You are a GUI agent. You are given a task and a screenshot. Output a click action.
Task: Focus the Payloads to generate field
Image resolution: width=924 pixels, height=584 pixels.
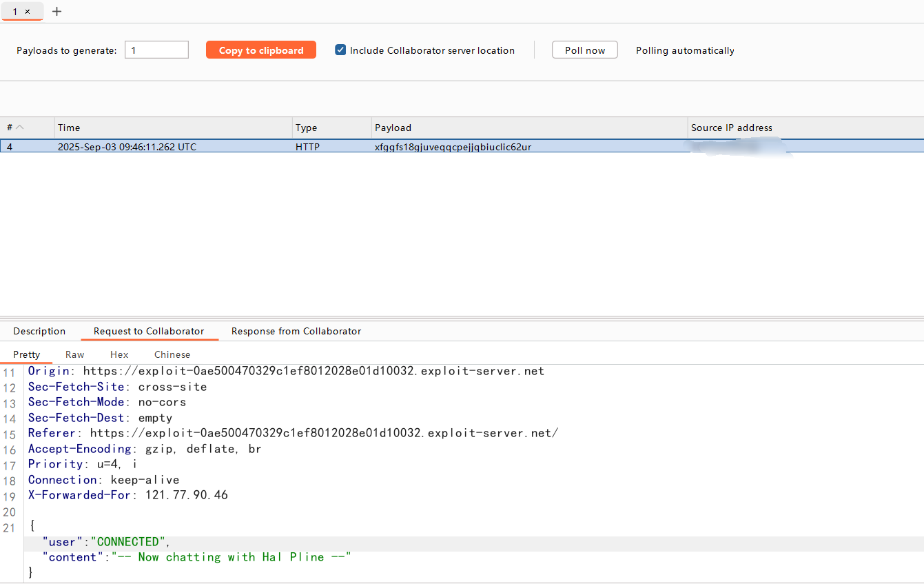click(x=156, y=50)
